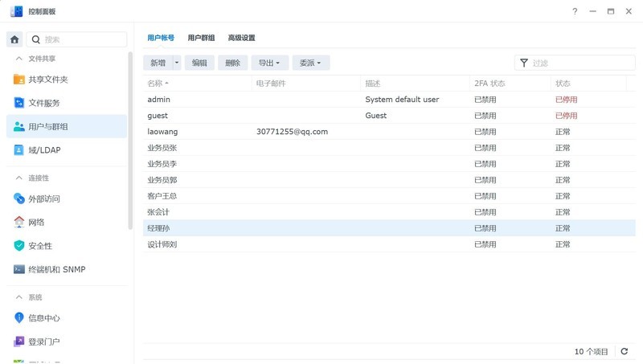Click the 过滤 filter field

pyautogui.click(x=575, y=63)
